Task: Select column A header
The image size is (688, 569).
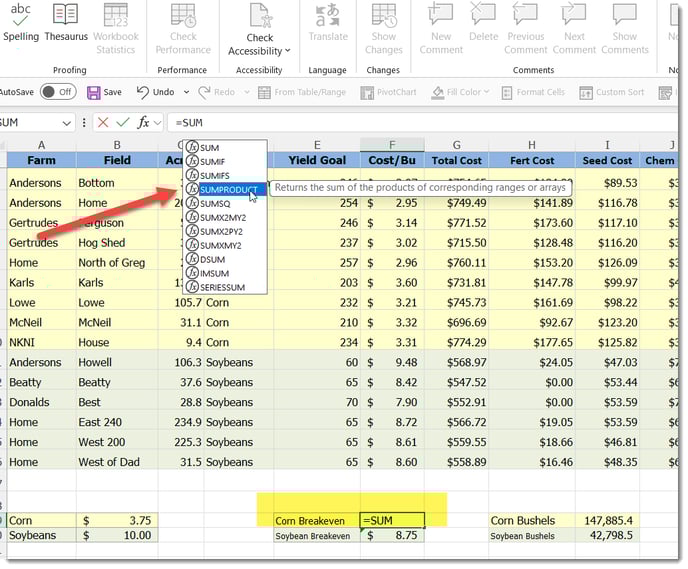Action: 41,145
